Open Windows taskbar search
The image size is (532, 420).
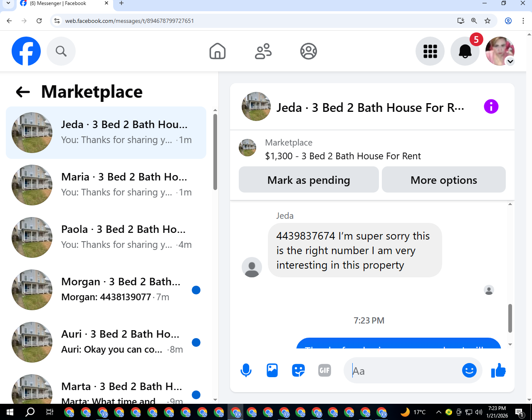point(30,412)
